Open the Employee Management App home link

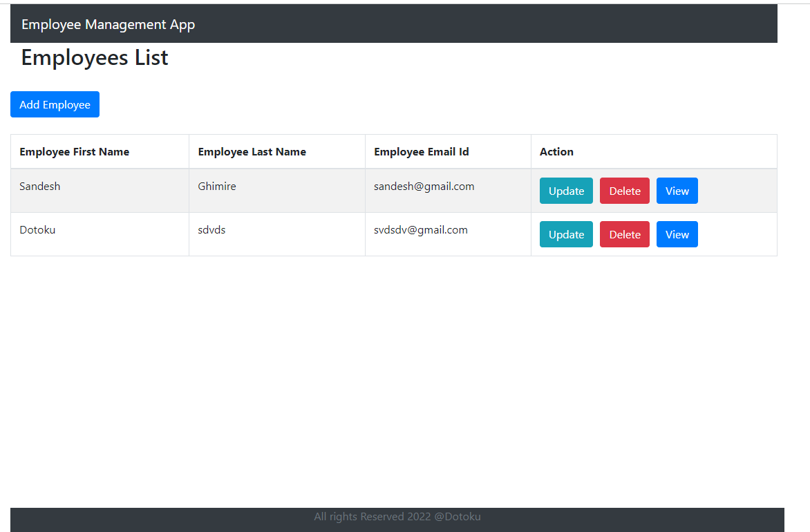pyautogui.click(x=108, y=23)
